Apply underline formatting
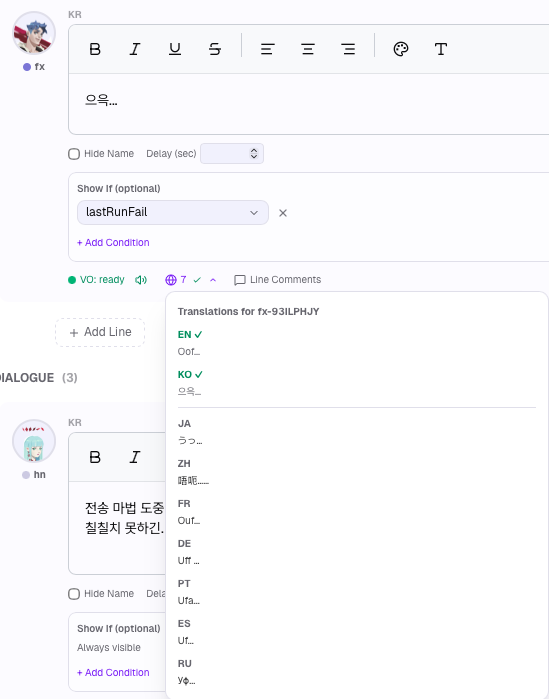 click(175, 49)
